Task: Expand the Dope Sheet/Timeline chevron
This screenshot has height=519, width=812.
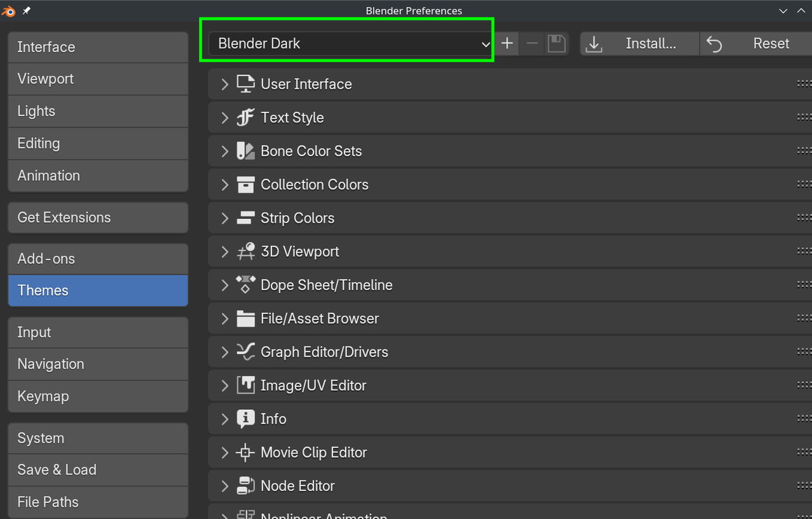Action: 225,285
